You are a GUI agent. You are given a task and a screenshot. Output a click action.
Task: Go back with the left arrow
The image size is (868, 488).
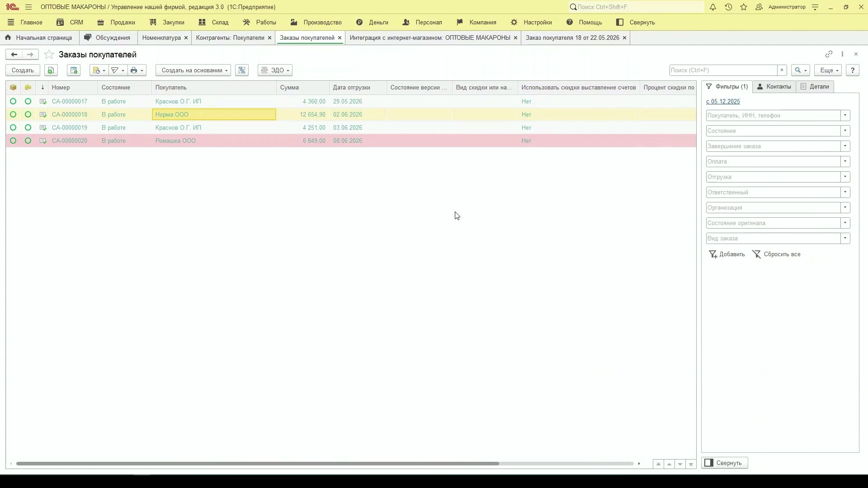click(14, 55)
